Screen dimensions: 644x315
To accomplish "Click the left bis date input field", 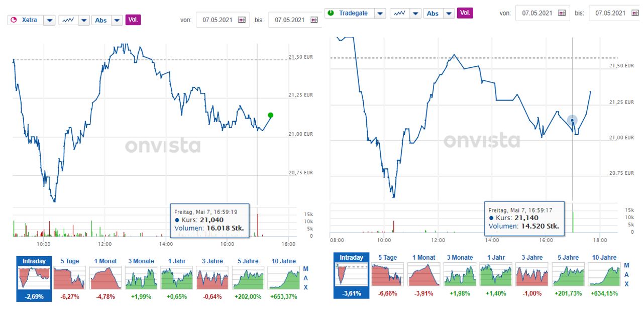I will 291,19.
